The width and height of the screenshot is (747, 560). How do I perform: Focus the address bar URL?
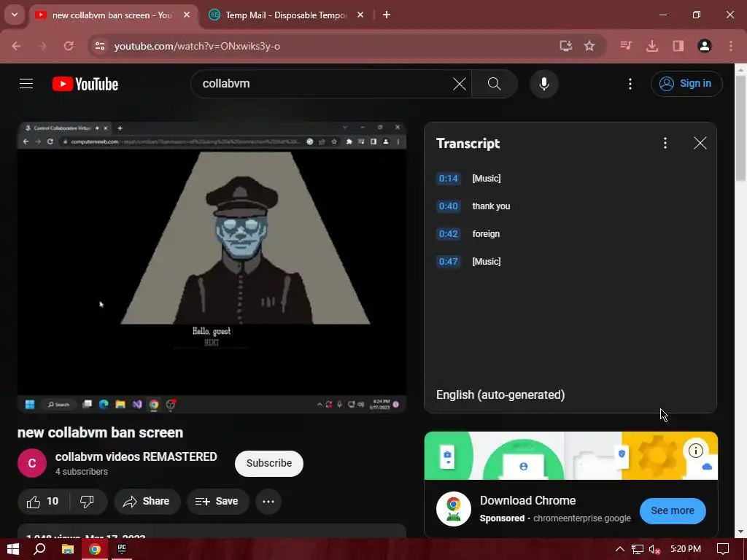pos(197,46)
